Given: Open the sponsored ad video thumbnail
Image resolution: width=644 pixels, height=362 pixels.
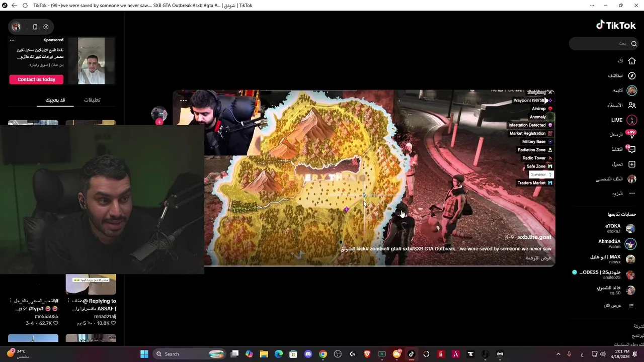Looking at the screenshot, I should pyautogui.click(x=91, y=61).
